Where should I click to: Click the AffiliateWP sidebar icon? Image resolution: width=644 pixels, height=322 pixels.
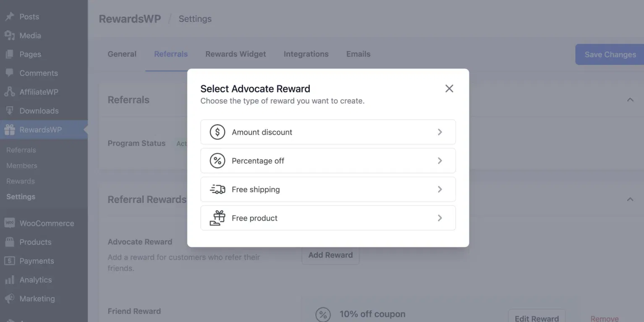pos(9,92)
